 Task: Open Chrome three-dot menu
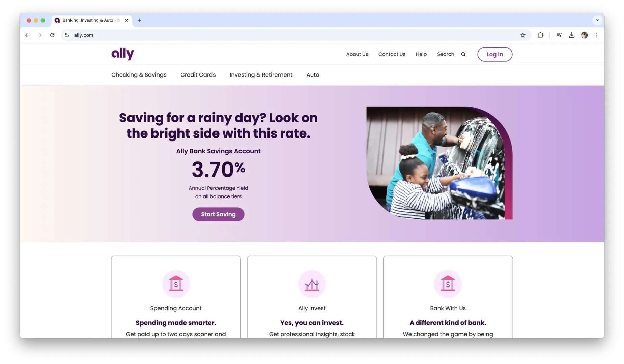pos(597,35)
